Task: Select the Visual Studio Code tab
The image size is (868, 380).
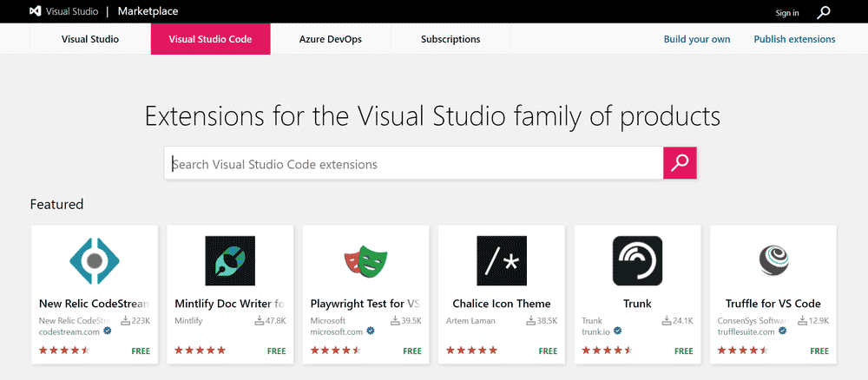Action: click(210, 39)
